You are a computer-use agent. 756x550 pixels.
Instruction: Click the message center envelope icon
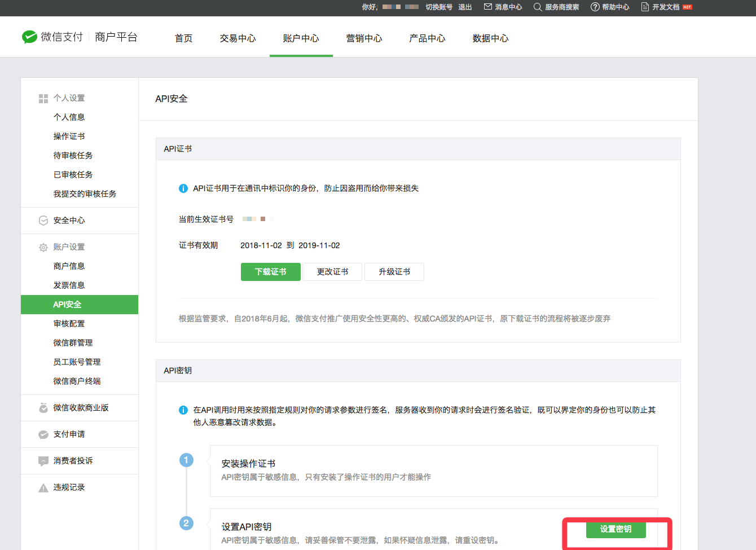pyautogui.click(x=488, y=7)
